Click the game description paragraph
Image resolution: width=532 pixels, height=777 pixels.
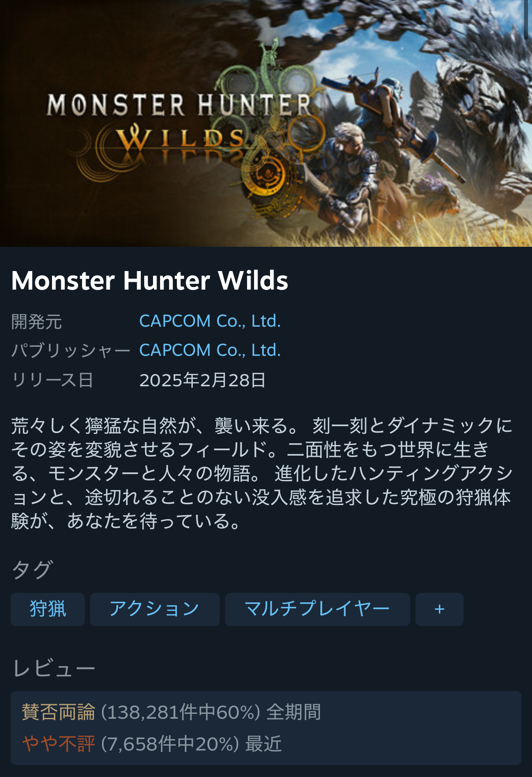click(x=262, y=473)
